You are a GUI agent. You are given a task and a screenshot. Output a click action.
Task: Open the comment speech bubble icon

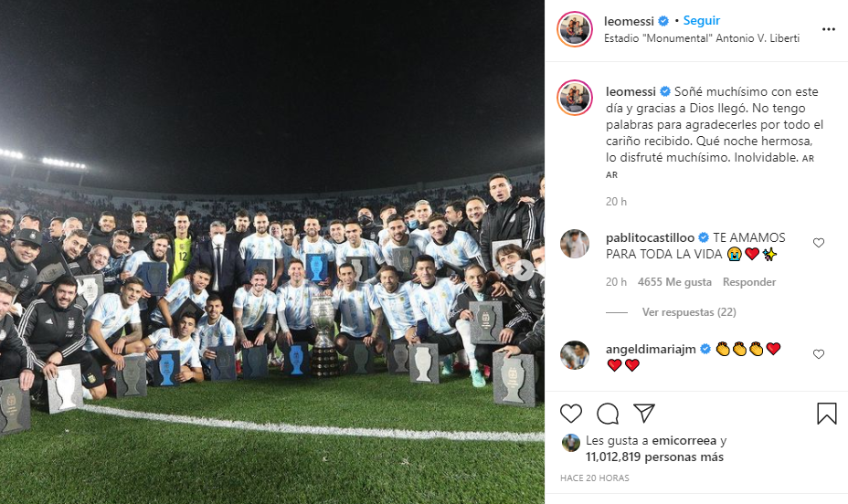(608, 414)
